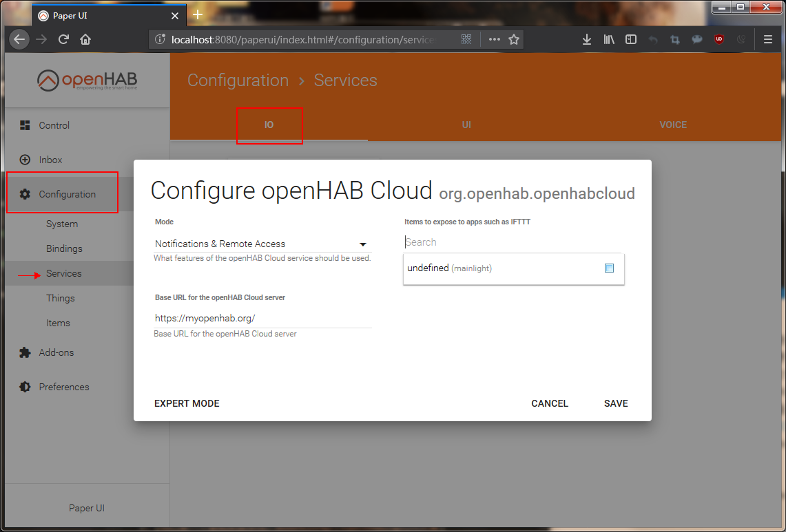Screen dimensions: 786x532
Task: Open the page actions three-dot menu
Action: click(494, 39)
